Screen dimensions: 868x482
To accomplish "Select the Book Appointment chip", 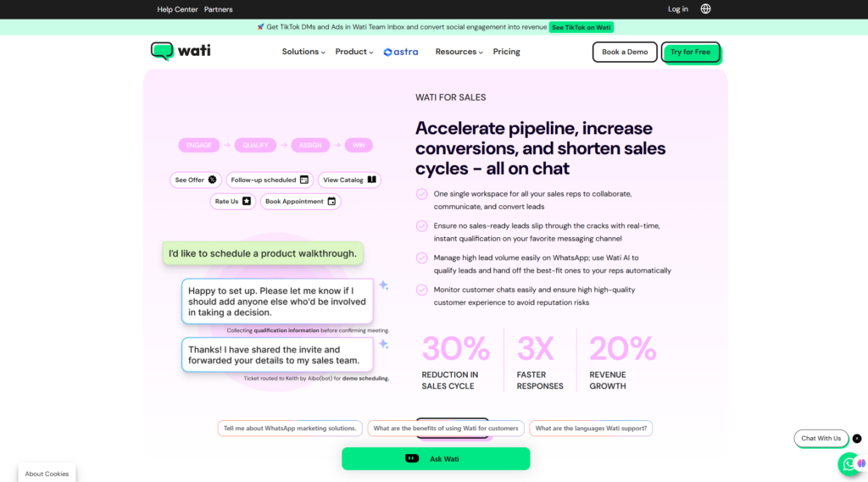I will pos(300,202).
